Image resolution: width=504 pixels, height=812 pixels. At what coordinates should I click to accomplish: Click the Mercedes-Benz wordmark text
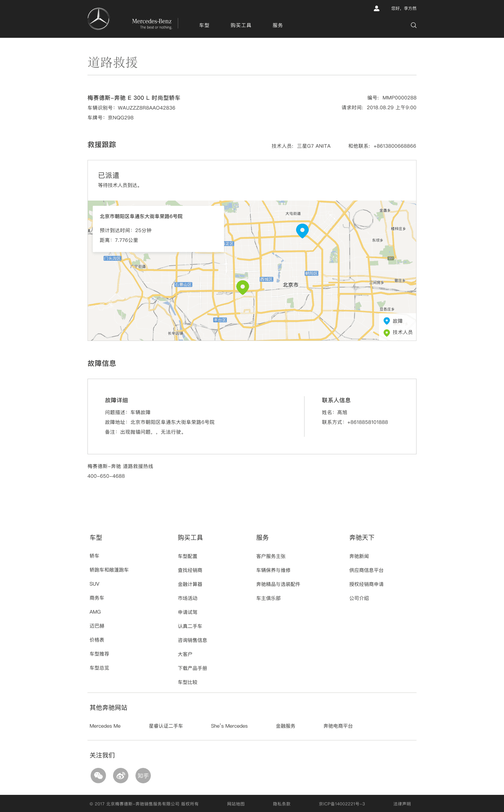152,21
